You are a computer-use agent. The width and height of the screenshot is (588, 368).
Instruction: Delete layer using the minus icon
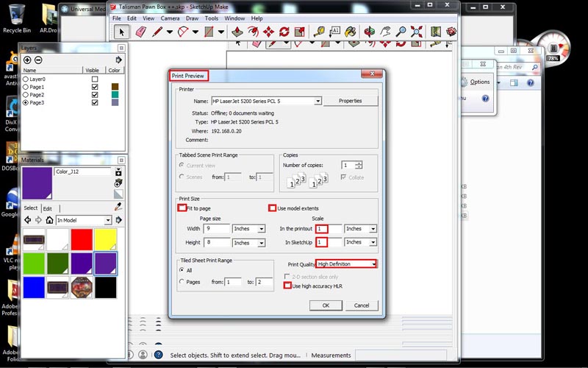pos(38,60)
